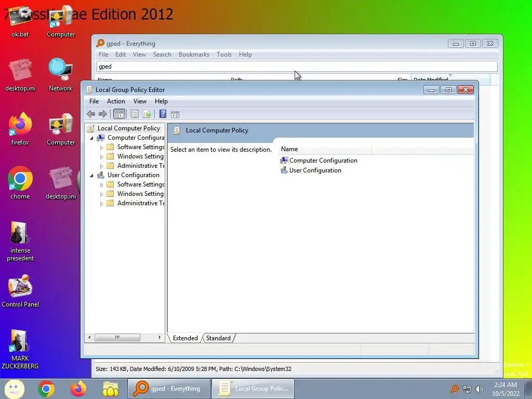
Task: Collapse the User Configuration tree node
Action: coord(91,176)
